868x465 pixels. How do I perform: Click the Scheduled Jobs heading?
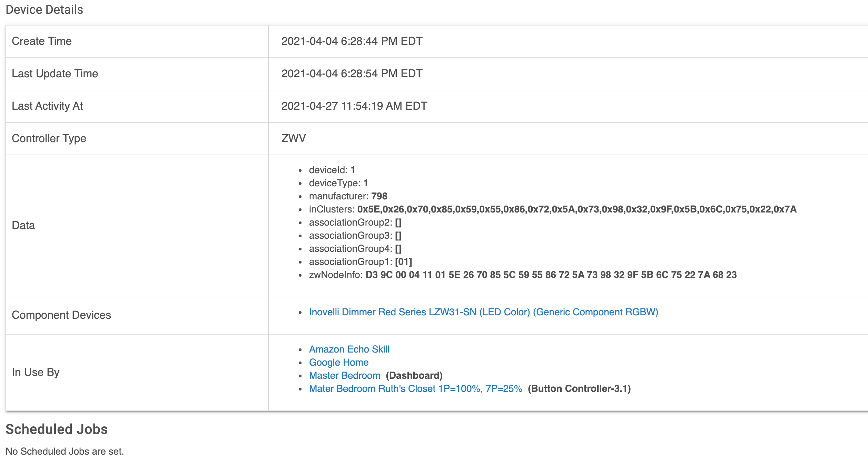click(57, 429)
